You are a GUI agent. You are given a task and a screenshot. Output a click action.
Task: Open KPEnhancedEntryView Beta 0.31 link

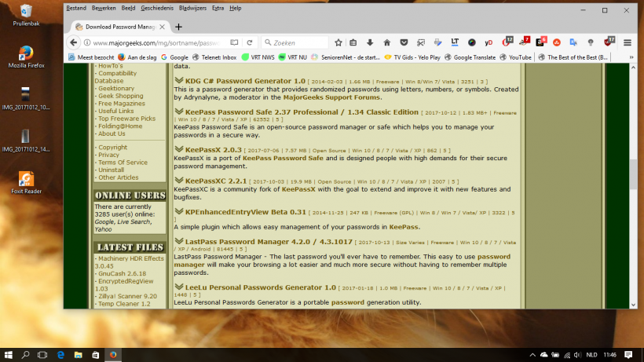(x=246, y=212)
